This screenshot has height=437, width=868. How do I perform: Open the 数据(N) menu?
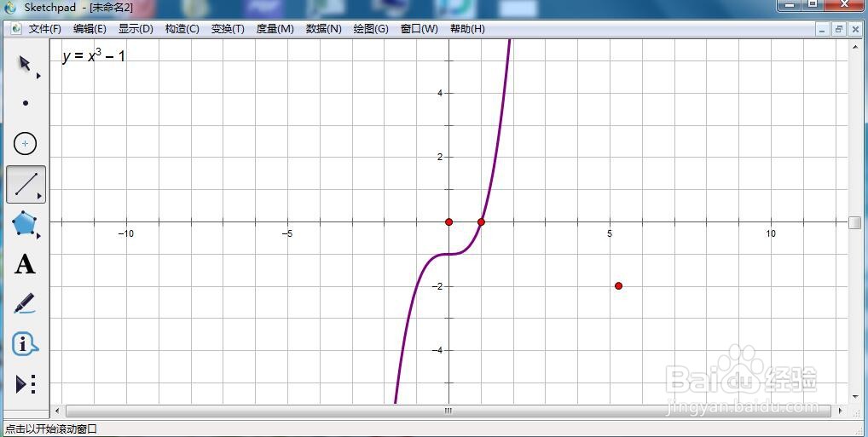[x=323, y=29]
